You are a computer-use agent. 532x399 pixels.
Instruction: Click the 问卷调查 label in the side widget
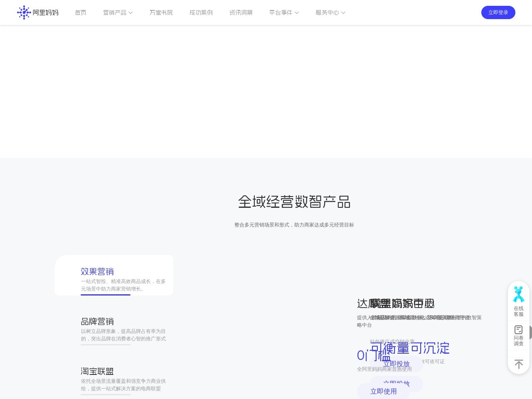(x=518, y=341)
